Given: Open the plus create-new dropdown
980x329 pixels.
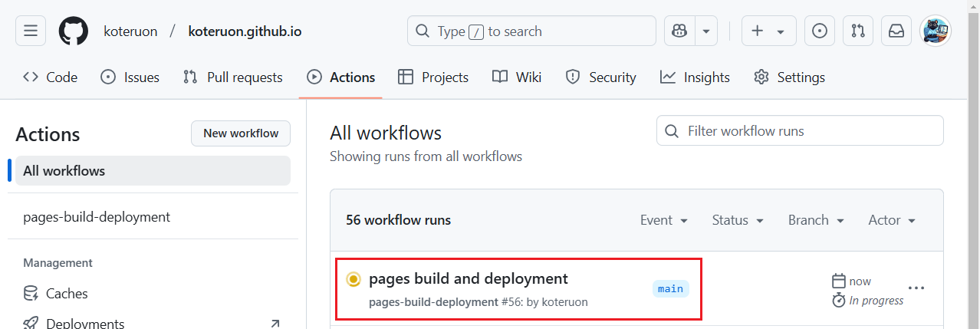Looking at the screenshot, I should pos(768,31).
